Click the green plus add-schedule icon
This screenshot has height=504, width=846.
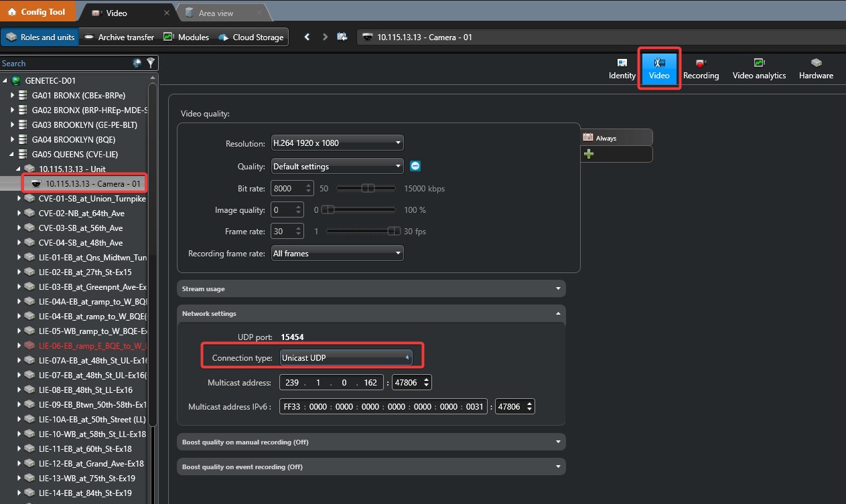point(589,154)
